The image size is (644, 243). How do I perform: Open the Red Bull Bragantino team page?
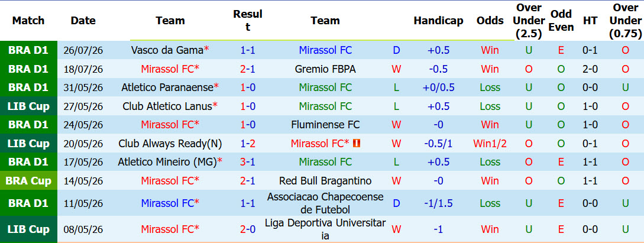(x=325, y=180)
